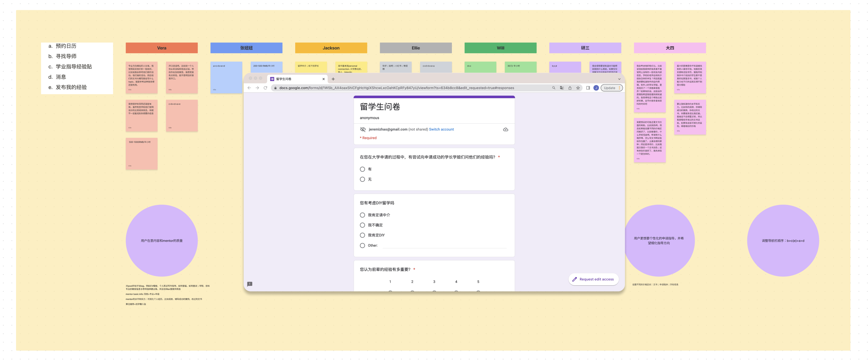Click the translate page icon
Image resolution: width=868 pixels, height=363 pixels.
(x=562, y=88)
